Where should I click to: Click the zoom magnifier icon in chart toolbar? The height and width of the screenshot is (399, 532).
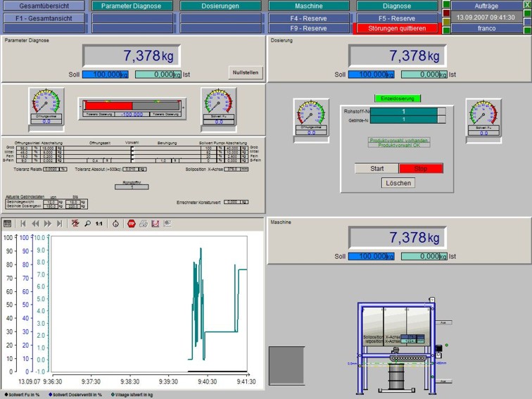point(87,223)
